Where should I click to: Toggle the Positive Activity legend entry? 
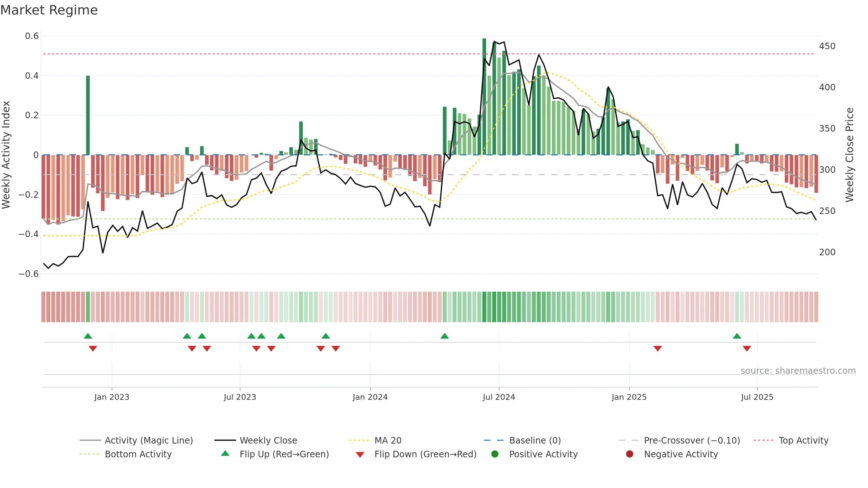tap(535, 454)
